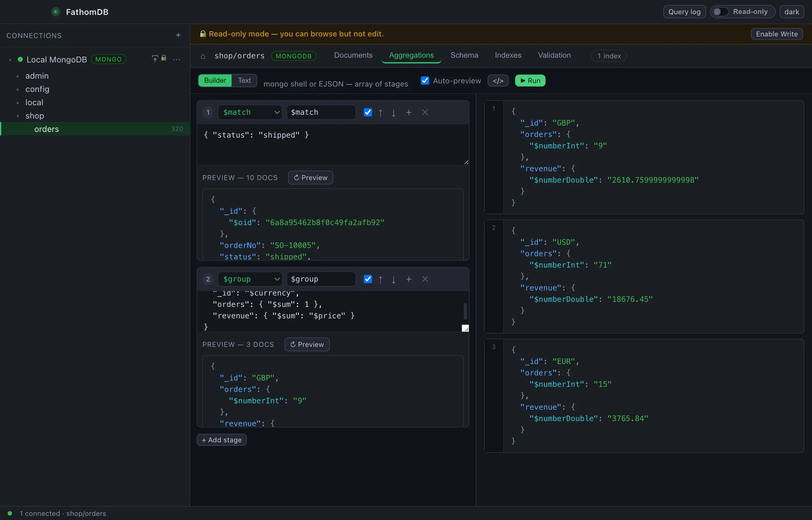812x520 pixels.
Task: Collapse the shop database
Action: click(x=18, y=116)
